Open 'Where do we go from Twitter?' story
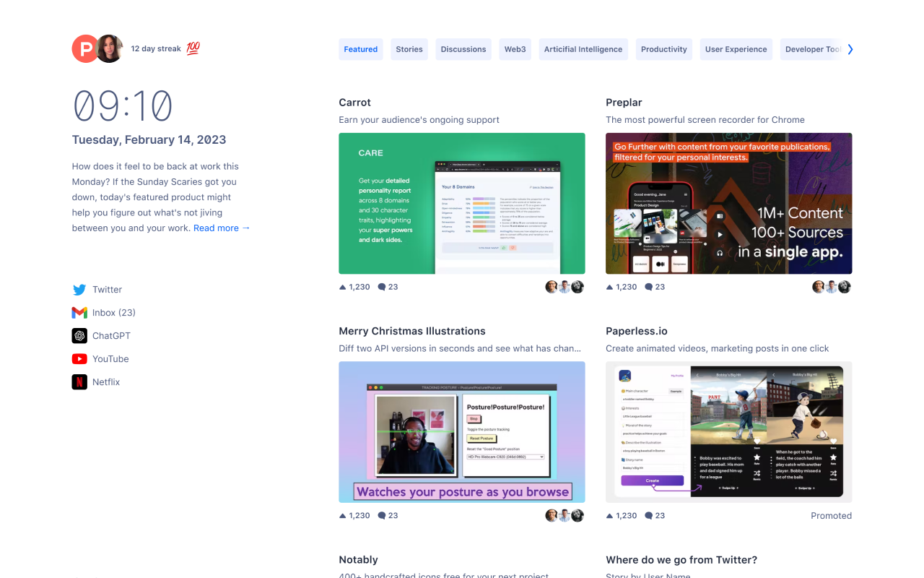The height and width of the screenshot is (578, 924). [x=681, y=560]
